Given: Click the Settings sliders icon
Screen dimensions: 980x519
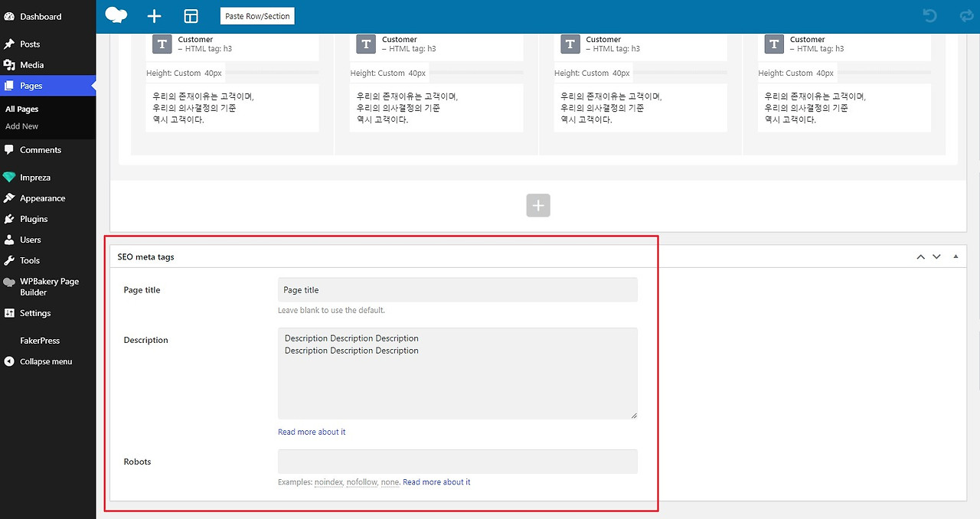Looking at the screenshot, I should 9,313.
